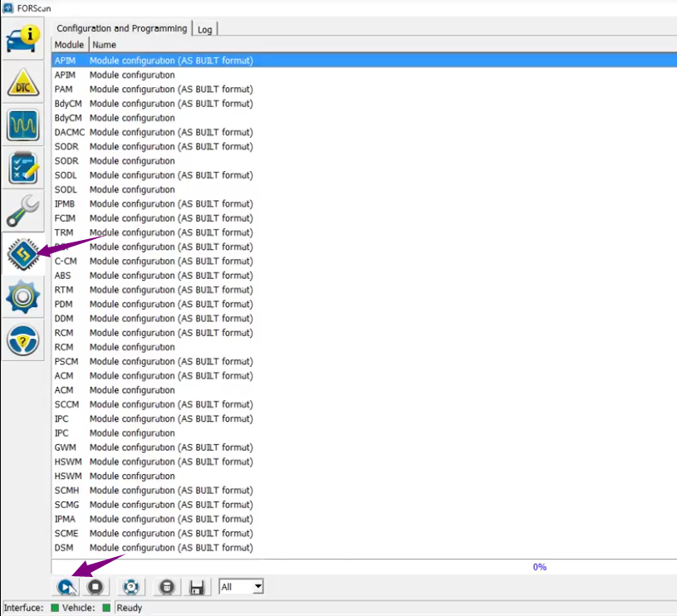Sort by the Name column header
This screenshot has width=677, height=616.
click(x=104, y=44)
